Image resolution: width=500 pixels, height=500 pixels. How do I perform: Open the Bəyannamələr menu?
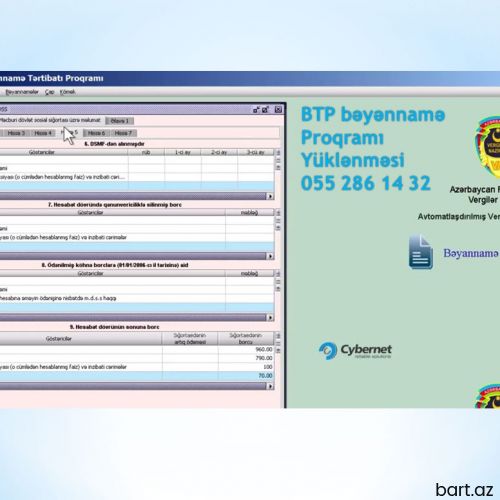coord(22,92)
